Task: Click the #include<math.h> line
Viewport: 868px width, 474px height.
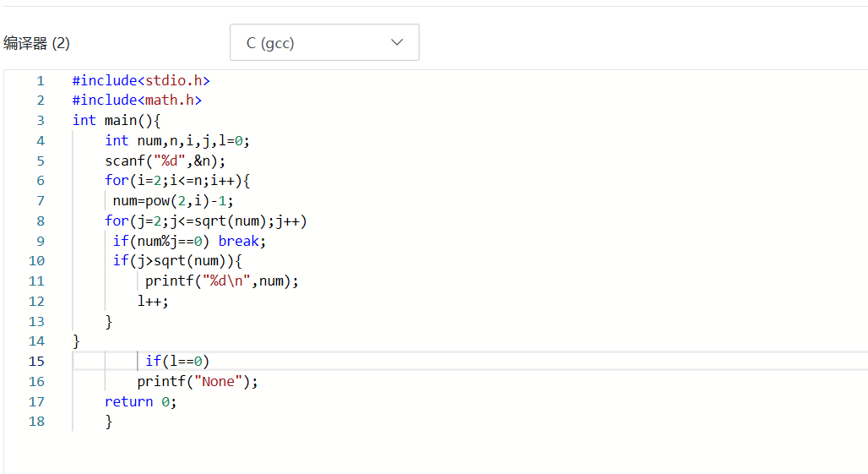Action: (138, 101)
